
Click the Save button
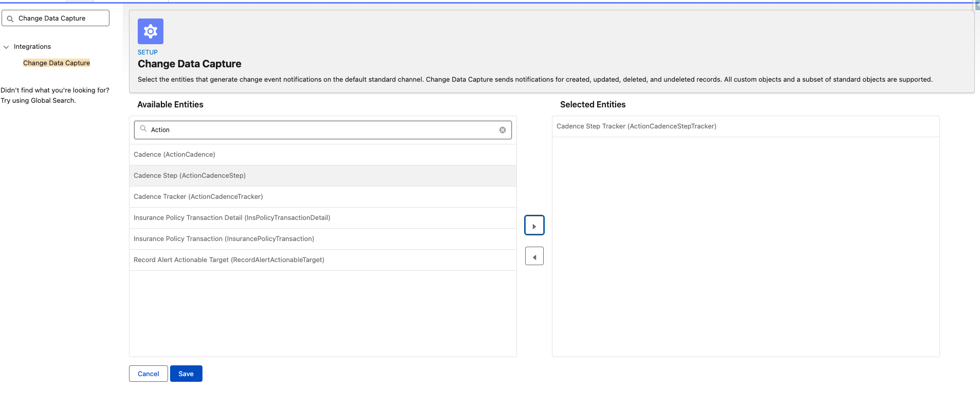coord(186,374)
